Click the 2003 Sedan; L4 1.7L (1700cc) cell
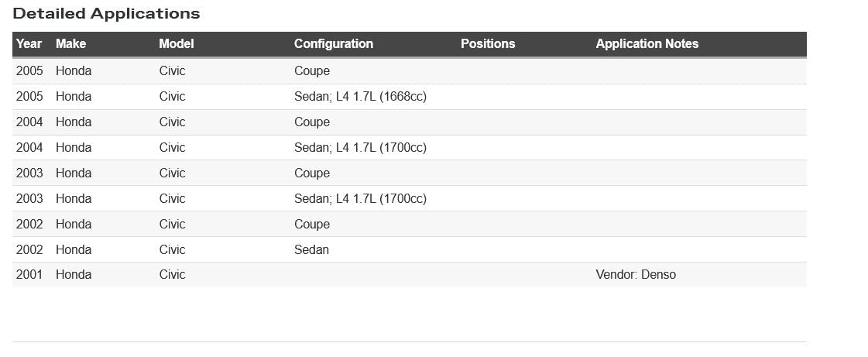 (x=360, y=199)
